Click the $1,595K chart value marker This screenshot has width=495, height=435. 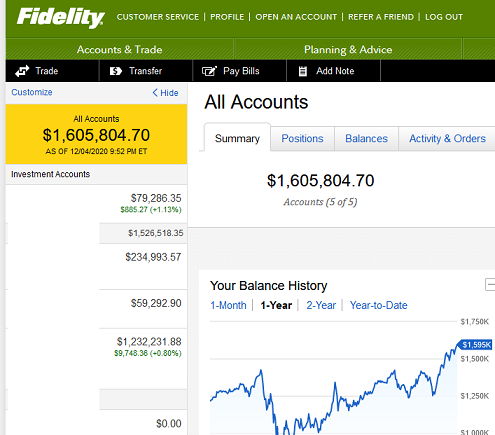[x=476, y=345]
